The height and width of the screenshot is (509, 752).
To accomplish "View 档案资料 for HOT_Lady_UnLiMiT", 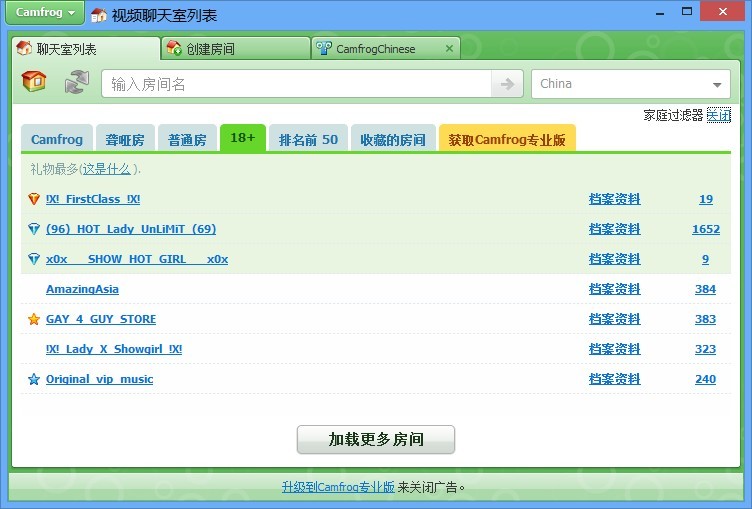I will (x=614, y=229).
